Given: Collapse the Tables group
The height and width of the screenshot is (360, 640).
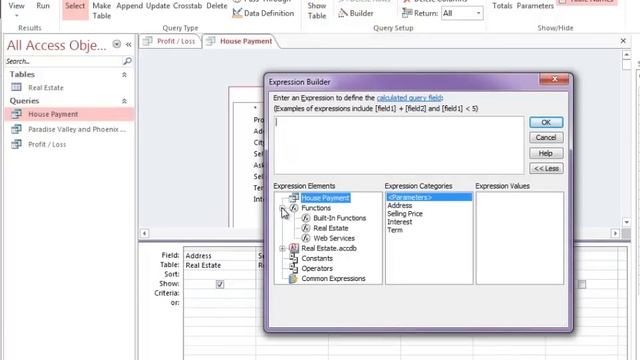Looking at the screenshot, I should coord(124,75).
